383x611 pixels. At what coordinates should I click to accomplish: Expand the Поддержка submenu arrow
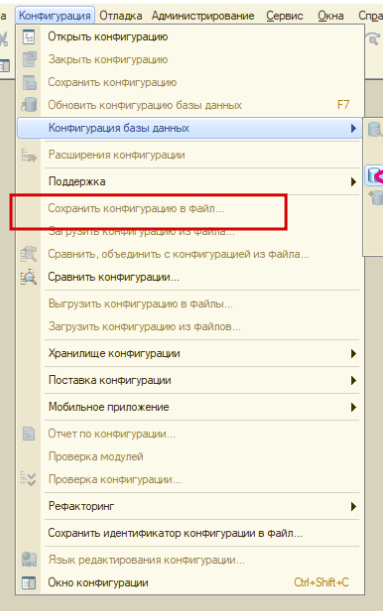pos(353,182)
